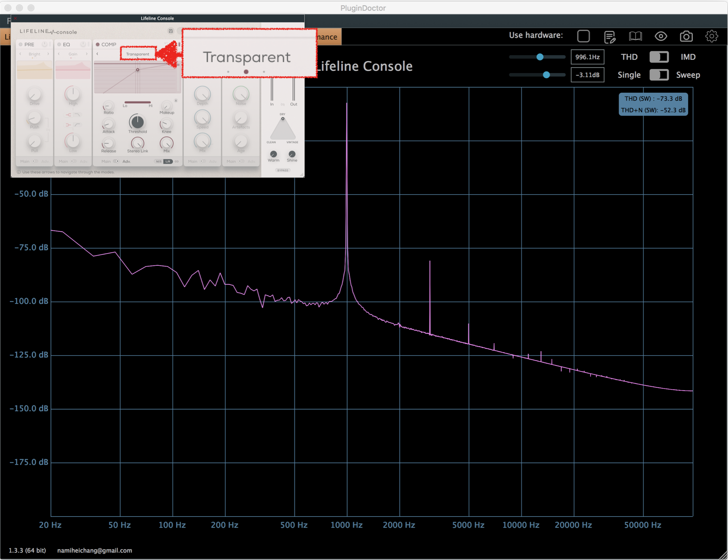Adjust the frequency slider handle
Screen dimensions: 728x560
(540, 57)
